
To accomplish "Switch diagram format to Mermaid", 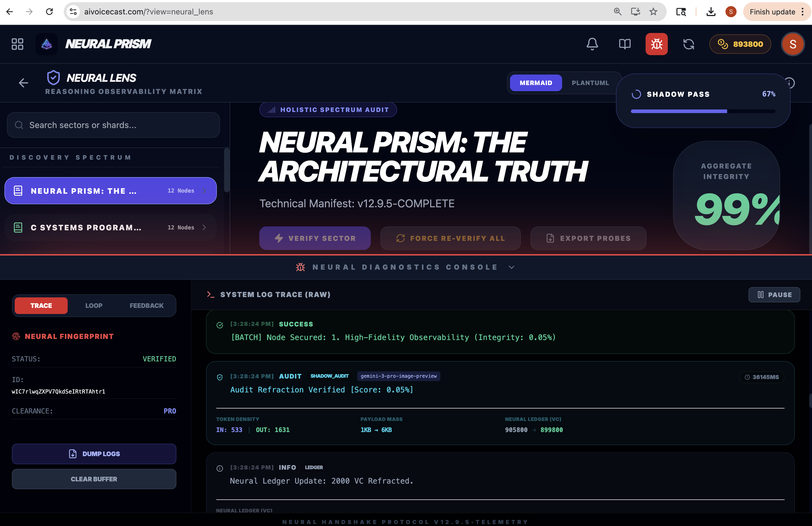I will (x=536, y=83).
